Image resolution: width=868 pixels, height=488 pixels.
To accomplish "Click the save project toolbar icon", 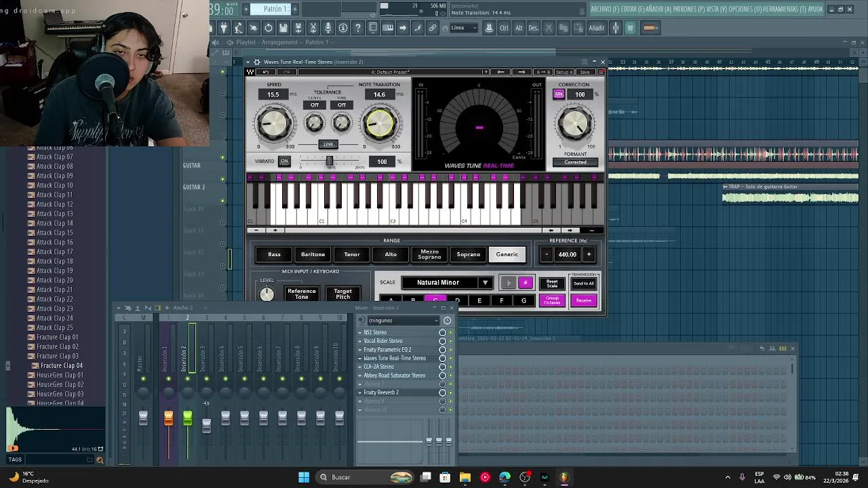I will click(x=283, y=28).
